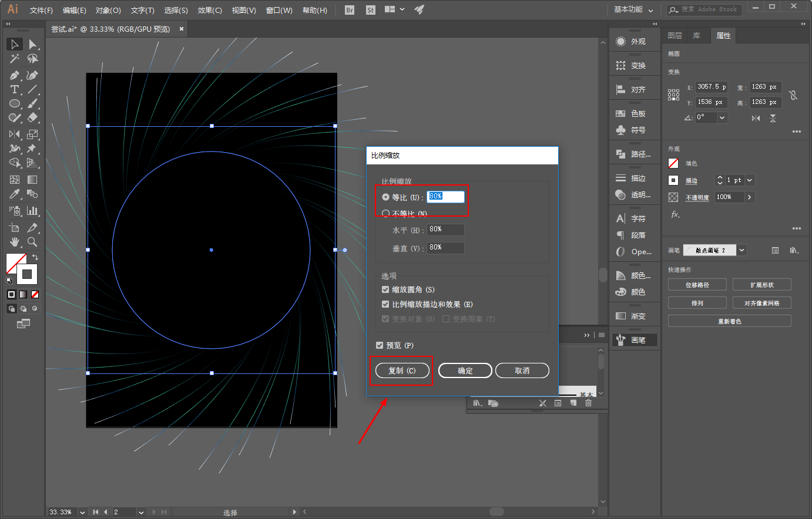Switch to the Layers (图层) tab
The image size is (812, 519).
coord(675,36)
